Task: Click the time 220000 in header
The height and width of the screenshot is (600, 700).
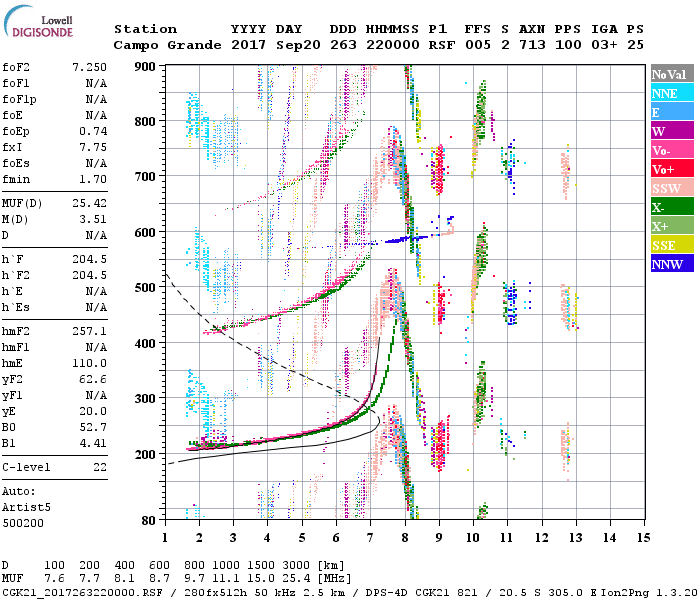Action: [x=393, y=45]
